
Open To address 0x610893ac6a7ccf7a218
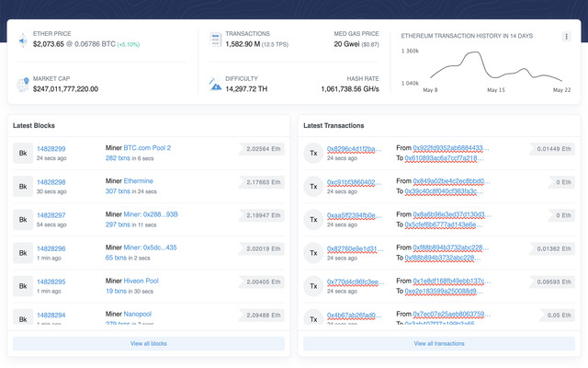tap(444, 158)
